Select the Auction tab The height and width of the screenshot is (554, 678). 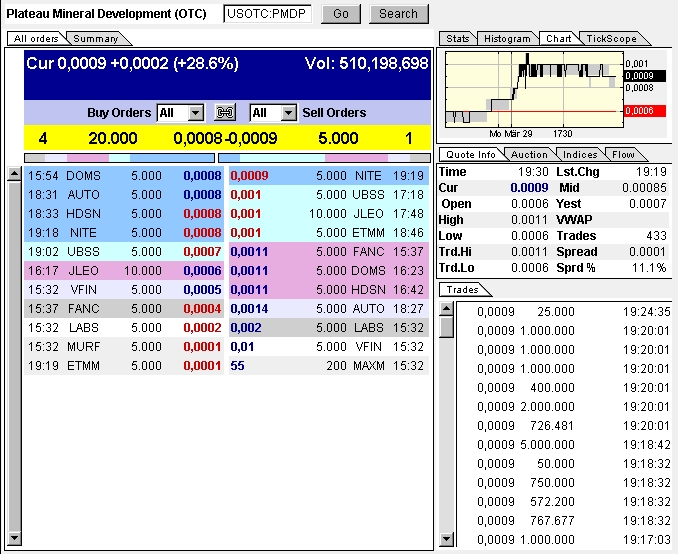[529, 154]
